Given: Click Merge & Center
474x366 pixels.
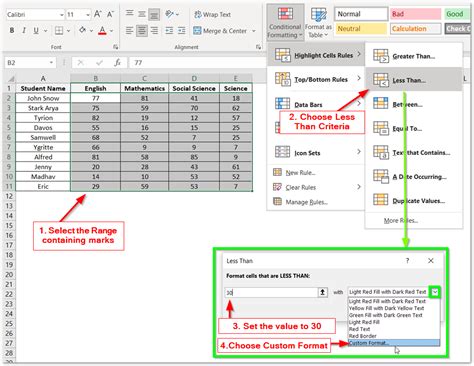Looking at the screenshot, I should tap(220, 31).
